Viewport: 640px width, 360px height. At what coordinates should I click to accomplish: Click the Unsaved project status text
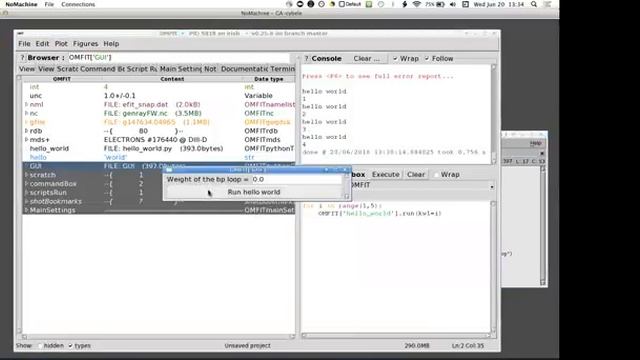click(x=247, y=346)
